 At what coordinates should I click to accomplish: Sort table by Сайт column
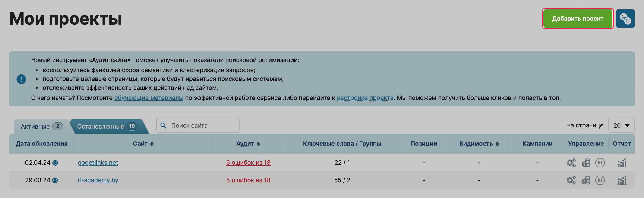[143, 144]
